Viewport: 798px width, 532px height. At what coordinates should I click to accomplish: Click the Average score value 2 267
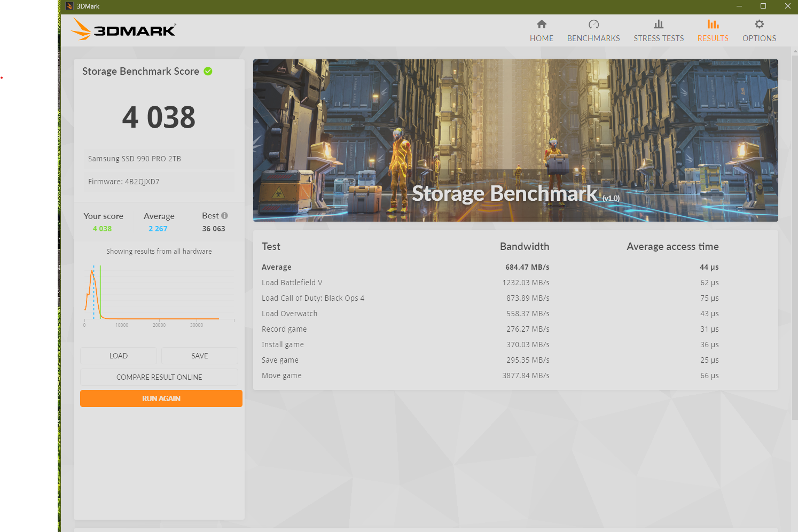pyautogui.click(x=158, y=229)
